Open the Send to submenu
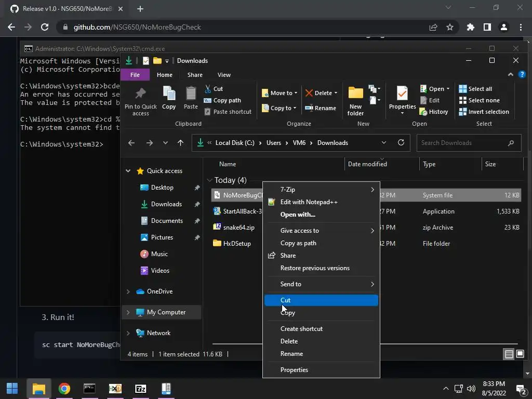This screenshot has width=532, height=399. point(321,284)
